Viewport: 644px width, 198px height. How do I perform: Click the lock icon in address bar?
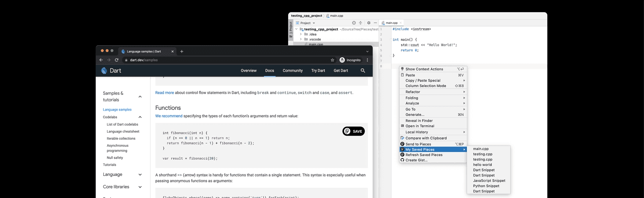point(126,60)
